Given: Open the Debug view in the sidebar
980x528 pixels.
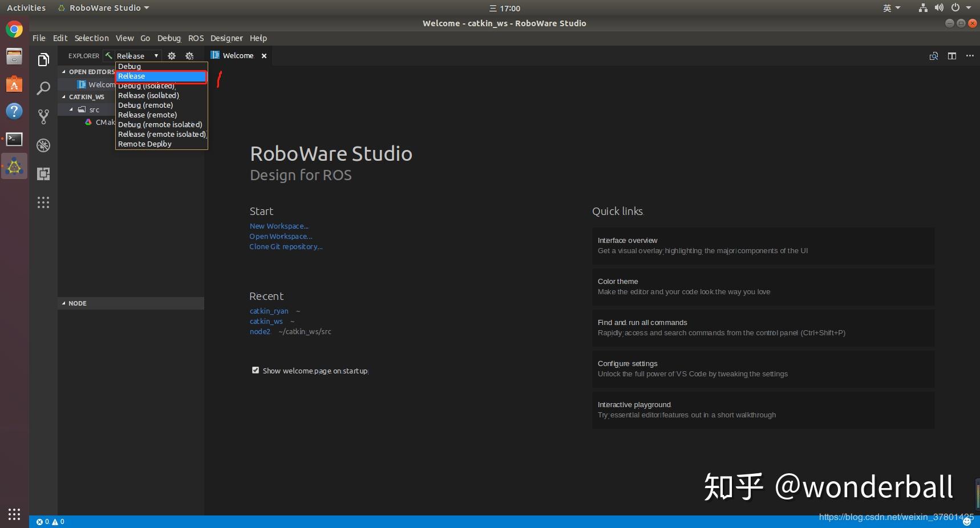Looking at the screenshot, I should (x=43, y=145).
